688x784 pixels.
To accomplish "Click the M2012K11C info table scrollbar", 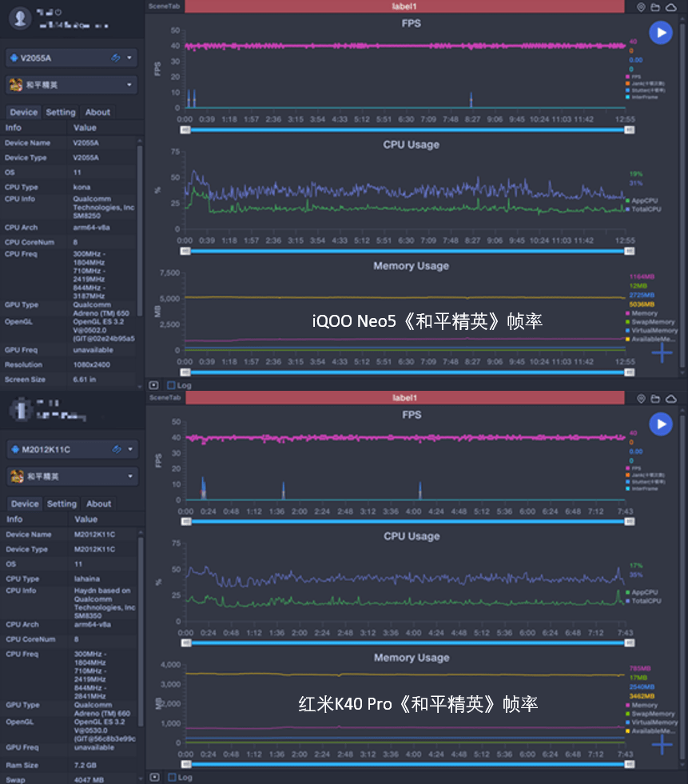I will pyautogui.click(x=141, y=632).
